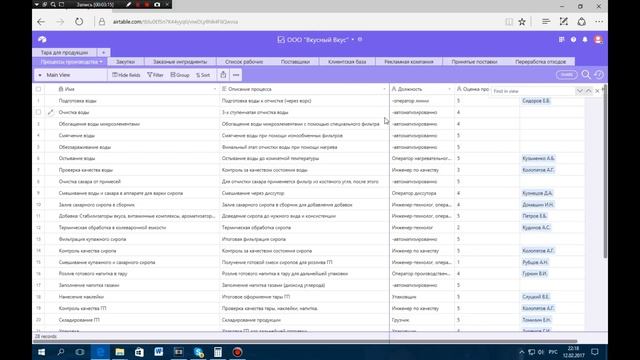This screenshot has width=640, height=360.
Task: Open the revision history clock icon
Action: coord(599,75)
